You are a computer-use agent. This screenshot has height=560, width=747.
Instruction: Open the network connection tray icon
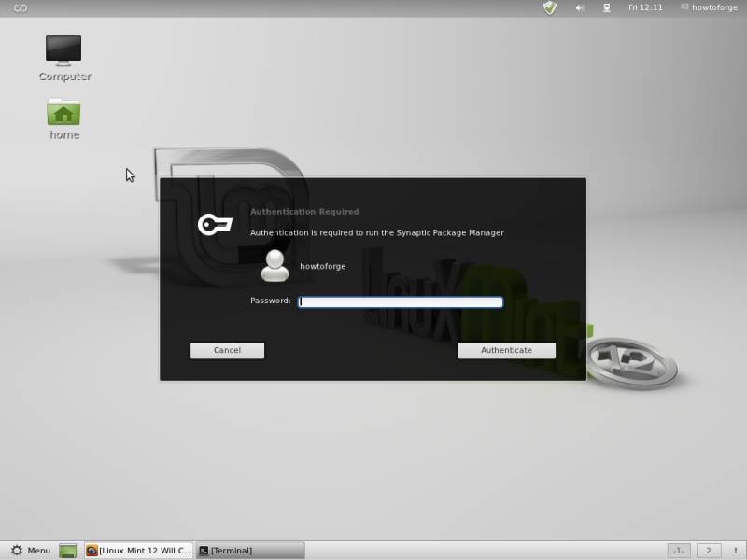coord(606,8)
